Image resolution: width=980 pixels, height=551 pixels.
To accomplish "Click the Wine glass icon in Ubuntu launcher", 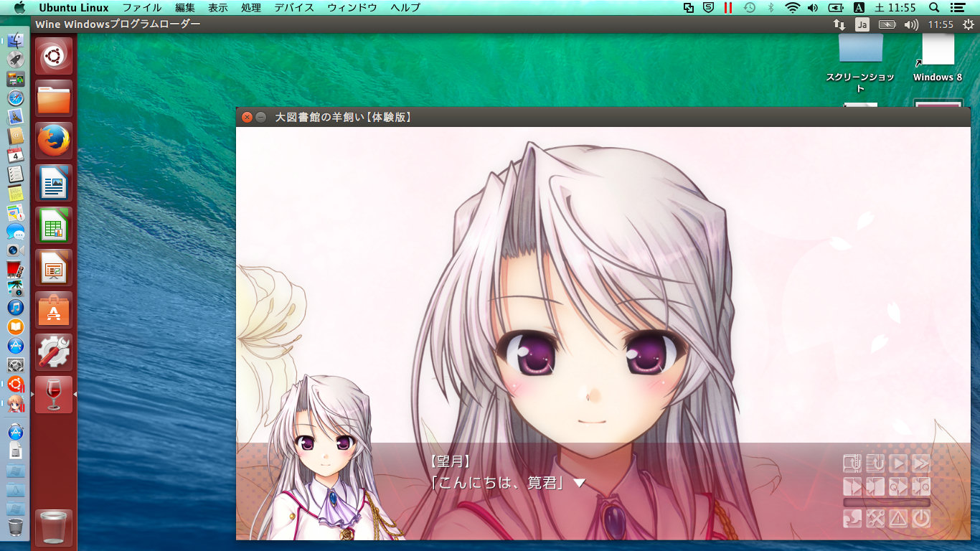I will (54, 395).
